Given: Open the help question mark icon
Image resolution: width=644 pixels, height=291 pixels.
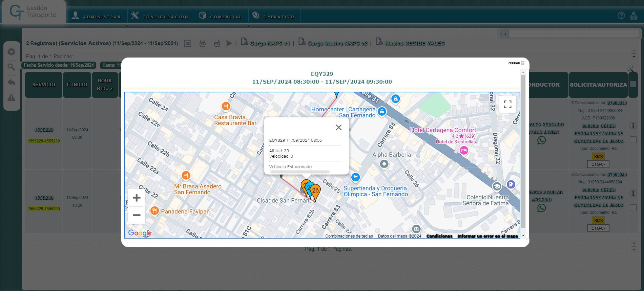Looking at the screenshot, I should [x=621, y=16].
